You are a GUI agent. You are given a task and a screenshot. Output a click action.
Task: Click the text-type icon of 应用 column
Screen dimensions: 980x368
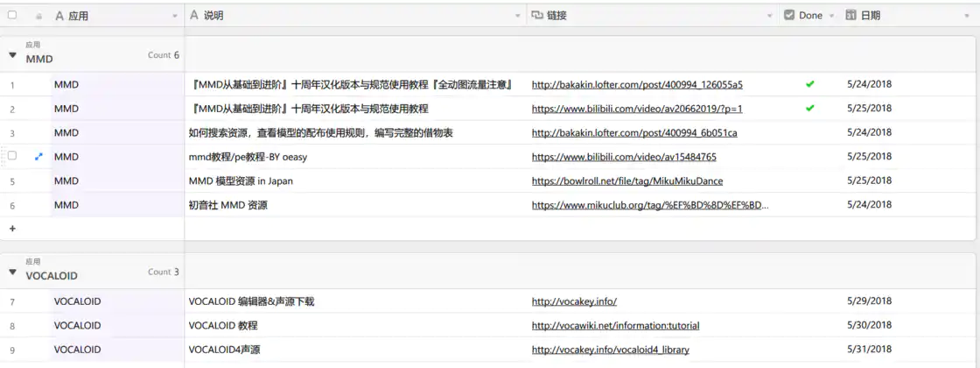click(x=60, y=16)
